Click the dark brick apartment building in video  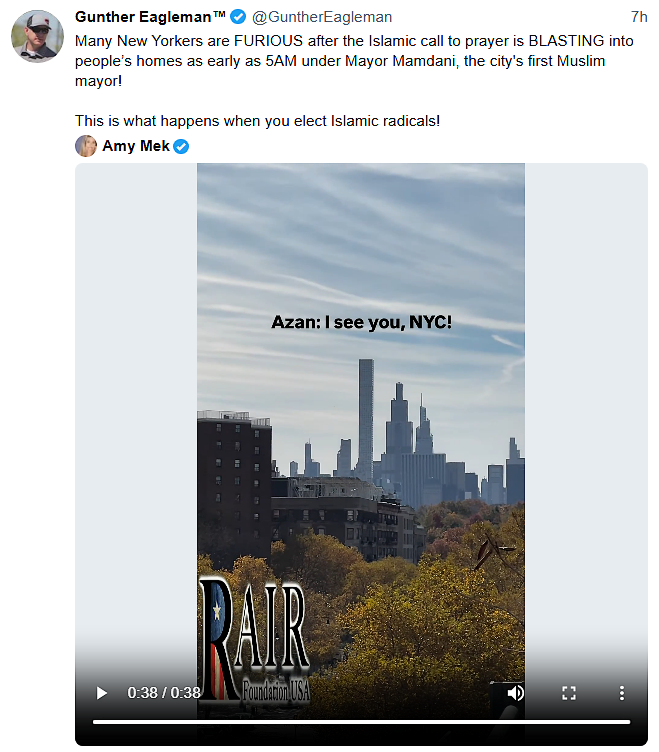point(235,484)
